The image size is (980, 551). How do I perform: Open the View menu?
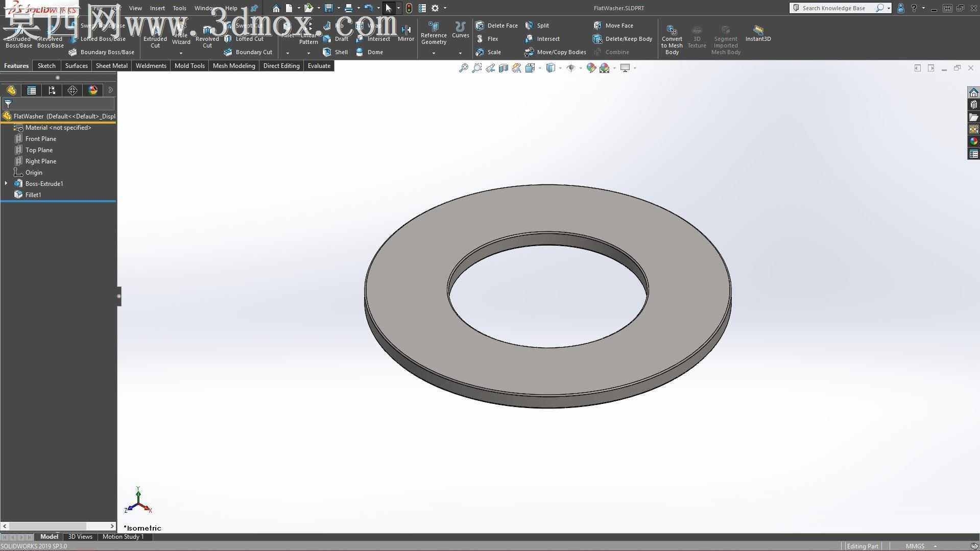[x=135, y=8]
